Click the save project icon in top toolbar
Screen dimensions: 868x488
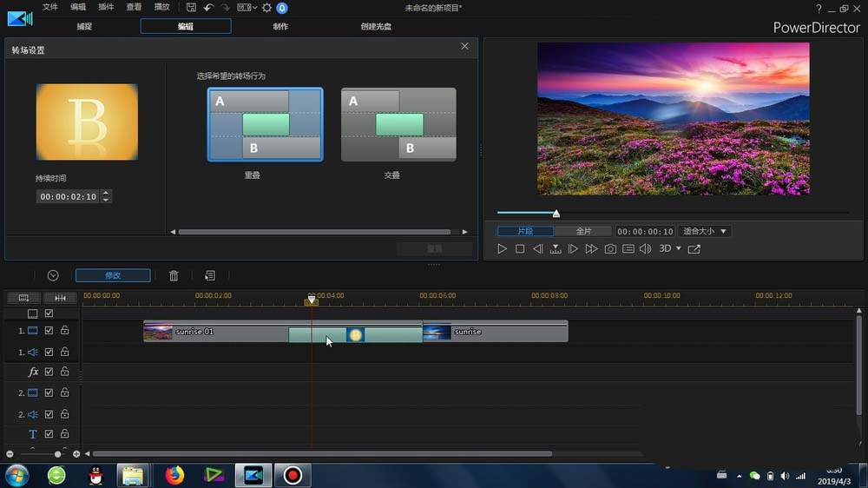click(x=191, y=7)
